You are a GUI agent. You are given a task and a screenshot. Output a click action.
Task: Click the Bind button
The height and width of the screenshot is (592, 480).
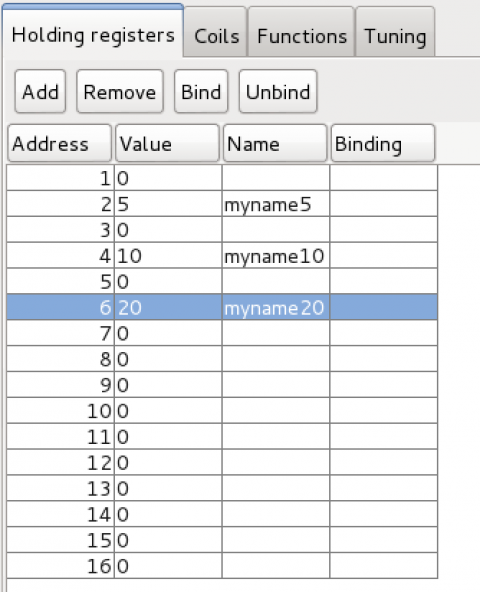201,91
